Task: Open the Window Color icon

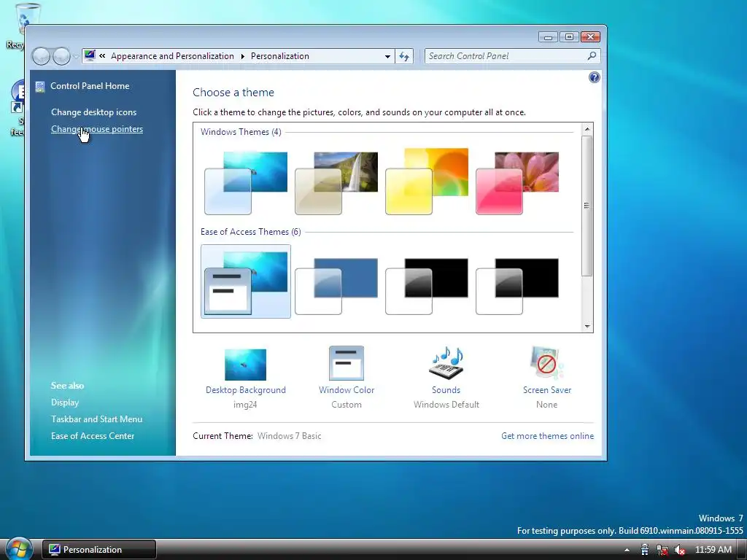Action: coord(347,363)
